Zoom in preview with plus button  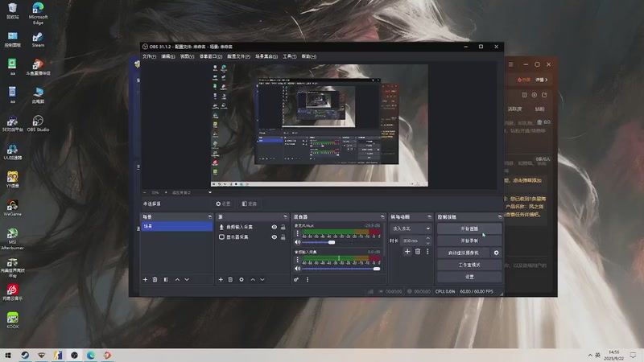coord(166,192)
